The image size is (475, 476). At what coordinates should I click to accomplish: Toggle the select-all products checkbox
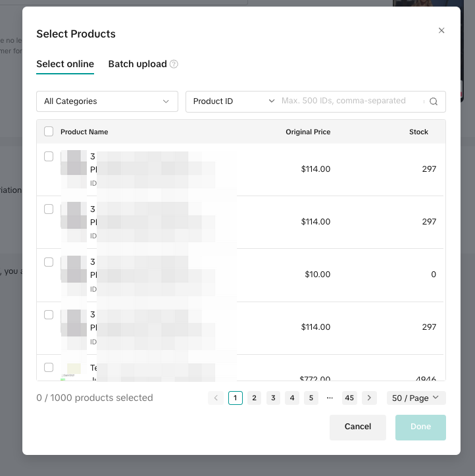point(49,132)
